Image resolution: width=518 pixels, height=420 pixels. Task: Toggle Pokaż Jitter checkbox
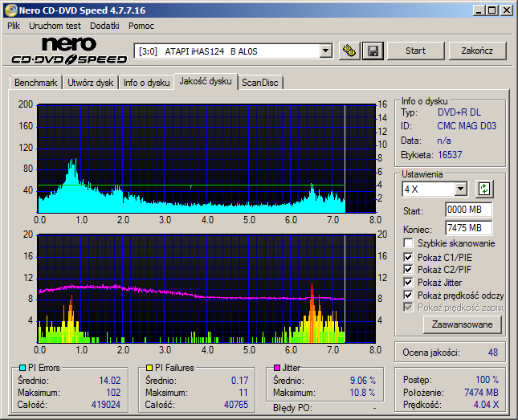coord(408,282)
